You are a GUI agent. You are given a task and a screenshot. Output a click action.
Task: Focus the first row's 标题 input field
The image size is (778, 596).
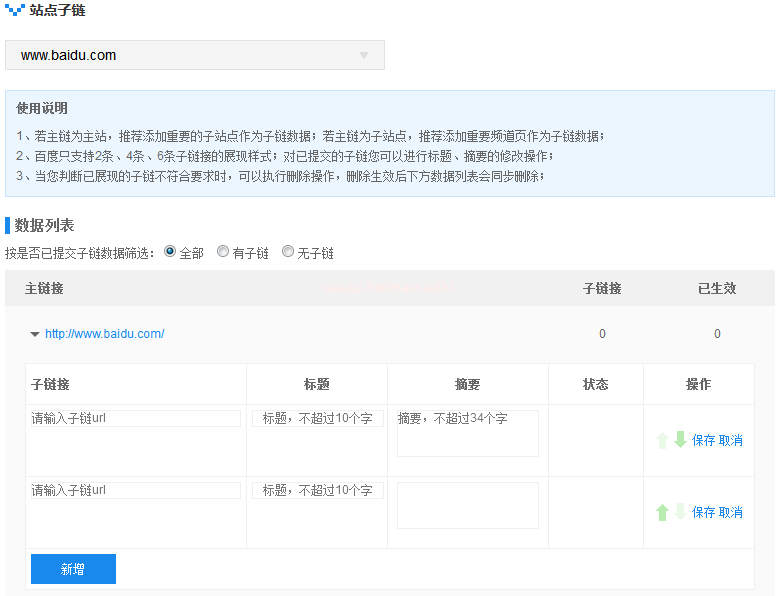pyautogui.click(x=317, y=418)
